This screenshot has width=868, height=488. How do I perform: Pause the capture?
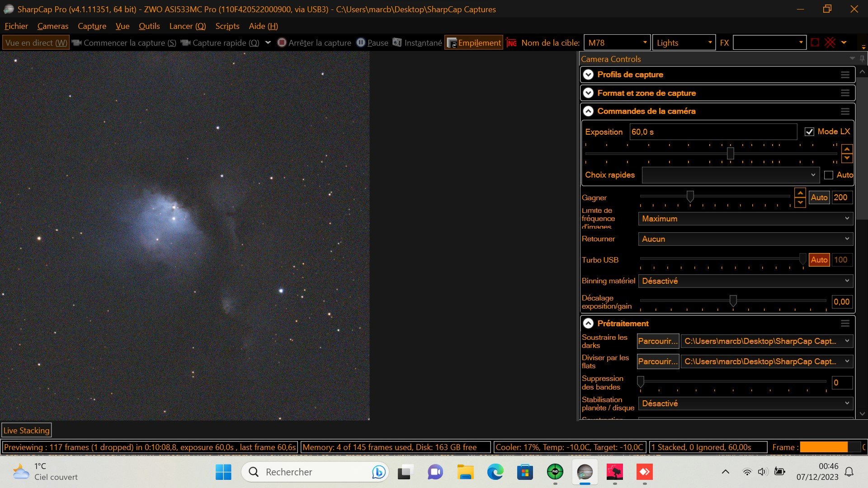click(373, 42)
